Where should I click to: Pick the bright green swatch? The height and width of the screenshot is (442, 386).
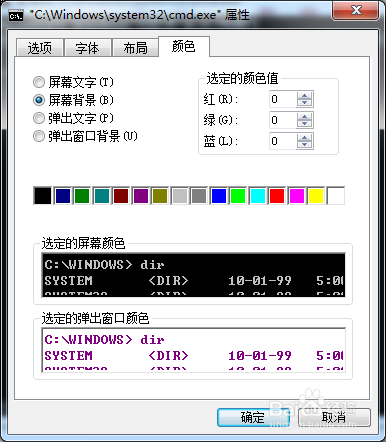pos(238,196)
